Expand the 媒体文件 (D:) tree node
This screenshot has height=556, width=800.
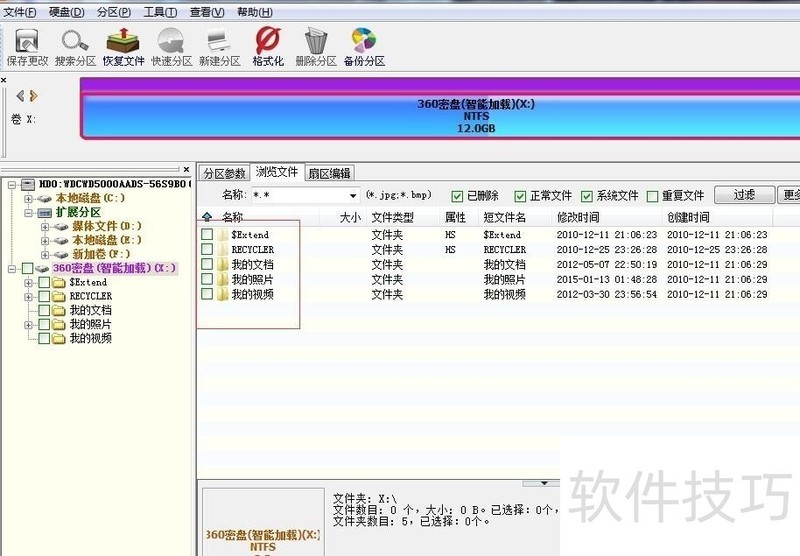click(45, 227)
